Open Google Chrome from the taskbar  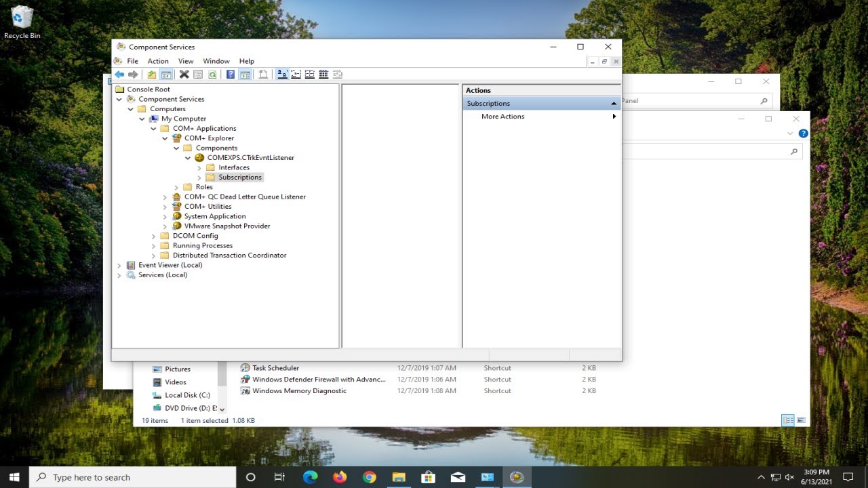pos(369,477)
